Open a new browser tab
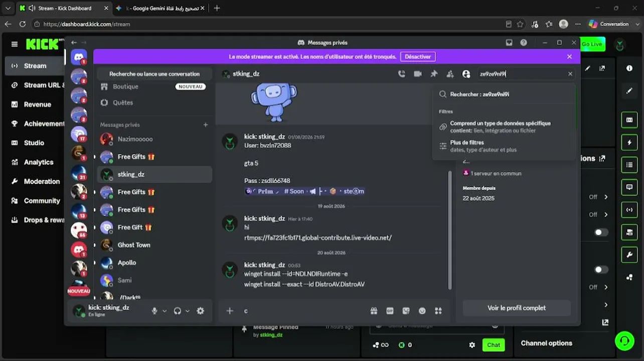This screenshot has width=644, height=361. click(x=217, y=8)
